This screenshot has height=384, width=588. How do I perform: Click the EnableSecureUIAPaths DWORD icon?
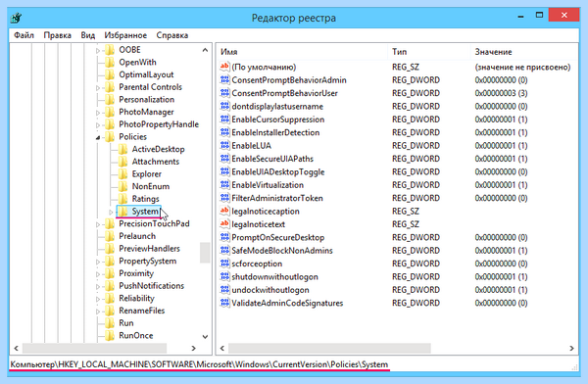[x=224, y=159]
